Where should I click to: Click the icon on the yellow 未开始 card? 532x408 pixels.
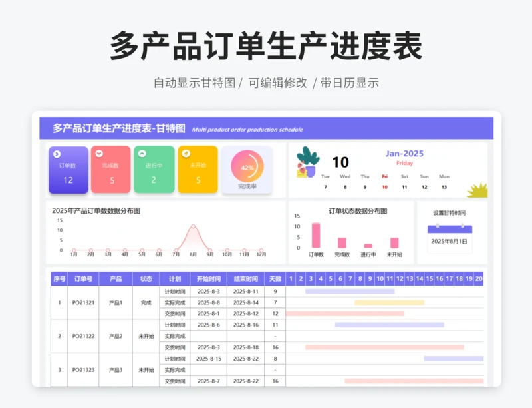186,154
